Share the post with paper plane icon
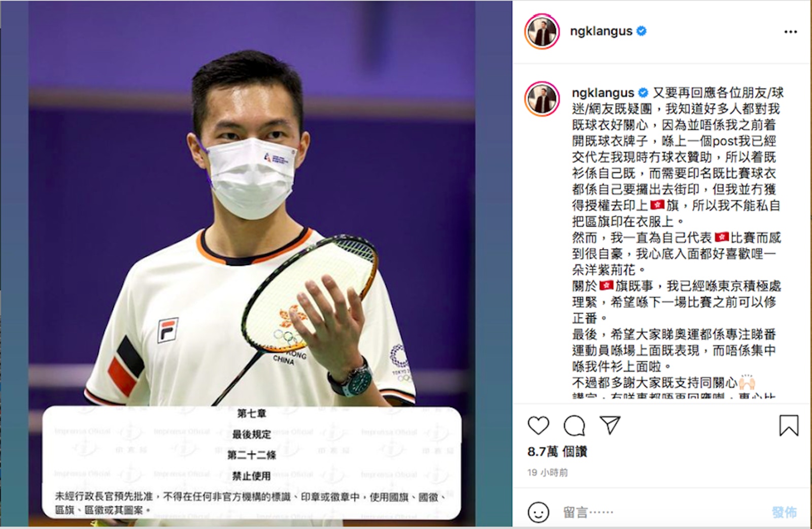This screenshot has height=529, width=812. point(610,425)
